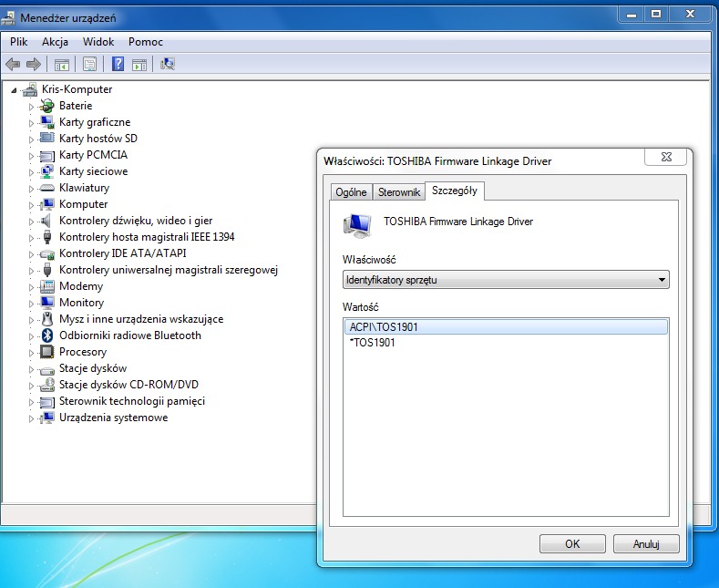Expand the Baterie tree node
The height and width of the screenshot is (588, 719).
pos(31,107)
